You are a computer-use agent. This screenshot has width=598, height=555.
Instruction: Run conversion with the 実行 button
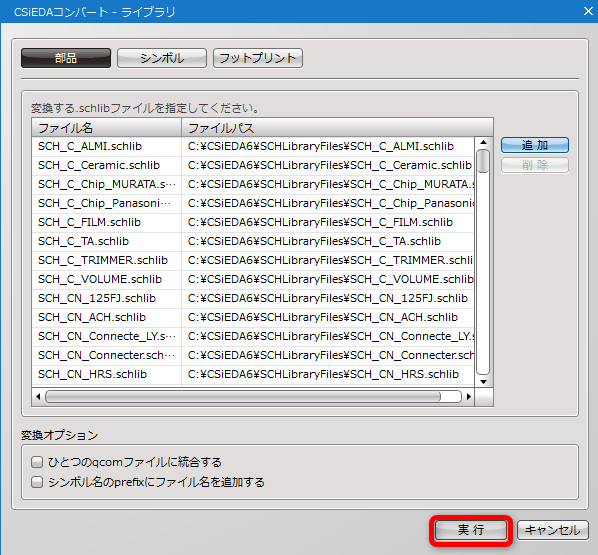tap(471, 530)
